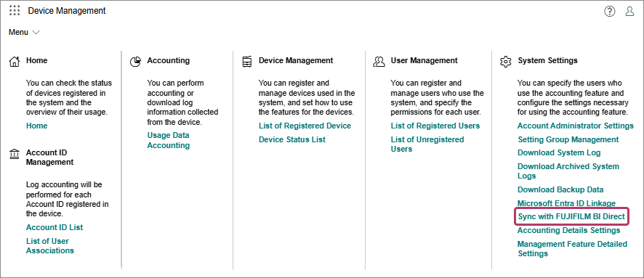This screenshot has height=278, width=644.
Task: Open Accounting Details Settings
Action: 568,230
